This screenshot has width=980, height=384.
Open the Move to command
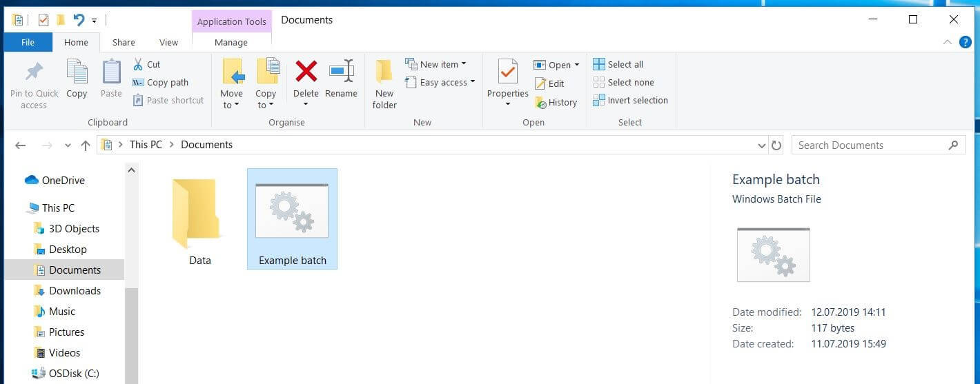click(x=232, y=84)
